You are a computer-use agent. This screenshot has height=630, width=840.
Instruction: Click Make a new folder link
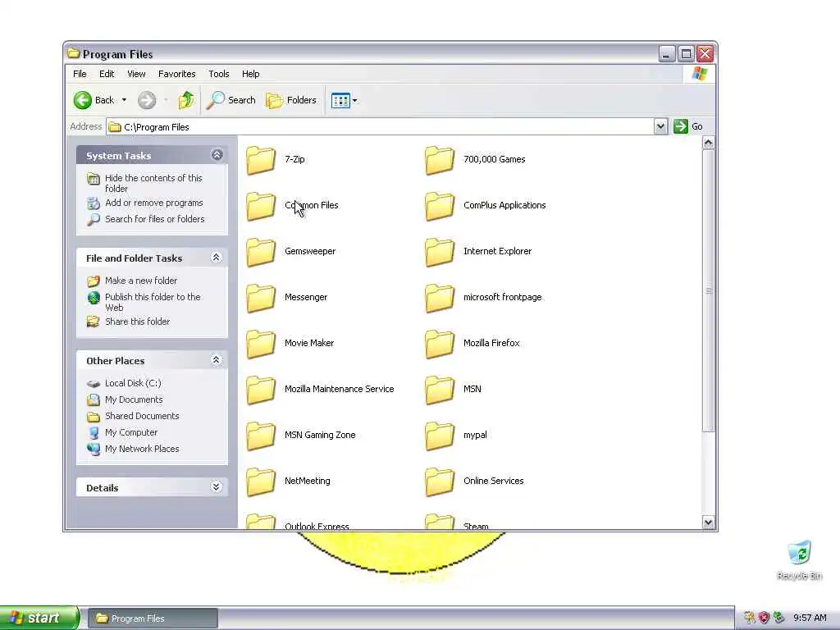tap(141, 281)
